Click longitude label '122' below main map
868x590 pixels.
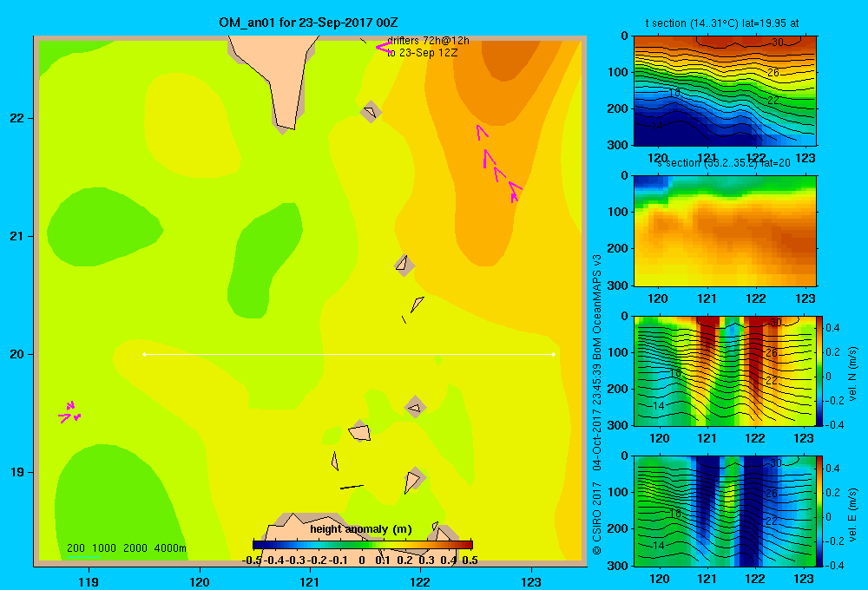click(420, 581)
